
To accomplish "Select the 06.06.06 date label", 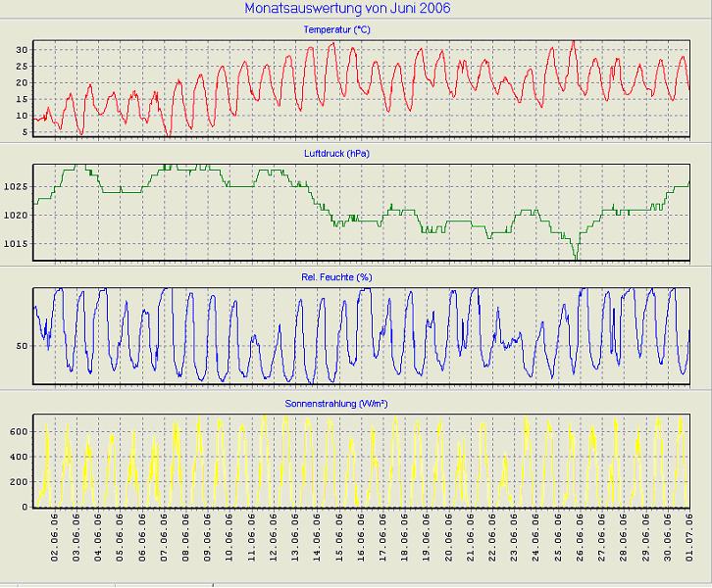I will coord(142,536).
